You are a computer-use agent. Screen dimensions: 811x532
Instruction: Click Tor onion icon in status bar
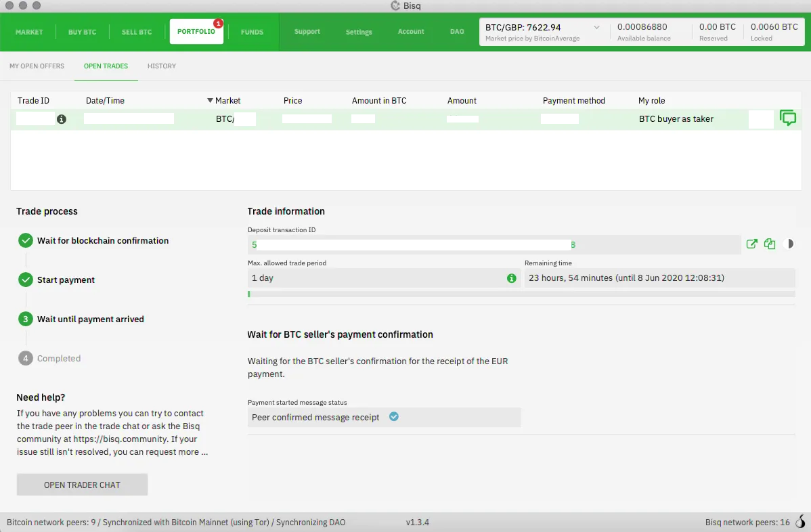[x=800, y=522]
